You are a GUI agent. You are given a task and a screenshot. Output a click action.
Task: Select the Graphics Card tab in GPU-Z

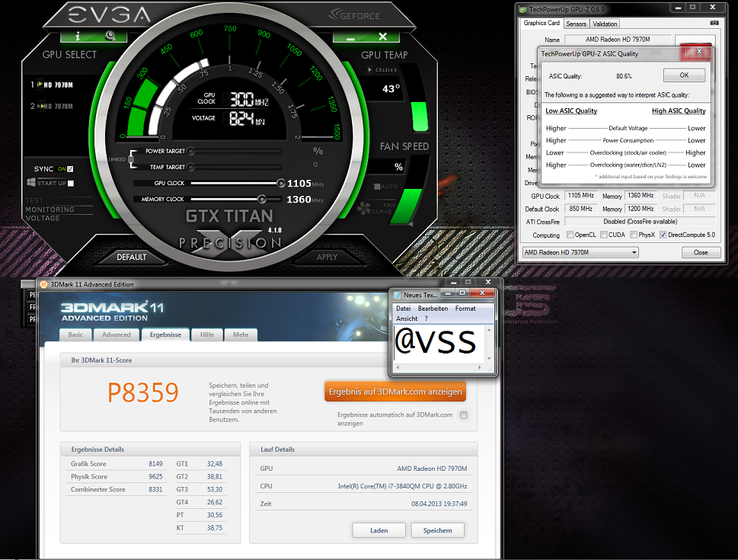542,23
